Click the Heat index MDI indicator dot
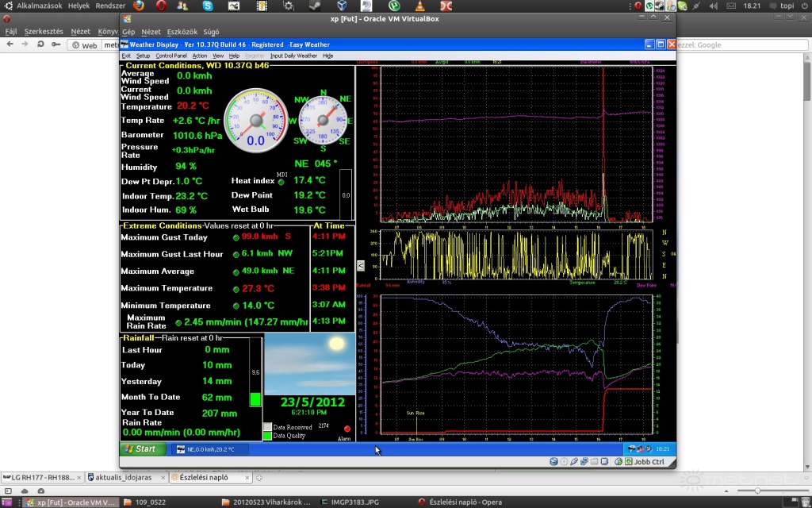This screenshot has width=812, height=508. point(281,182)
